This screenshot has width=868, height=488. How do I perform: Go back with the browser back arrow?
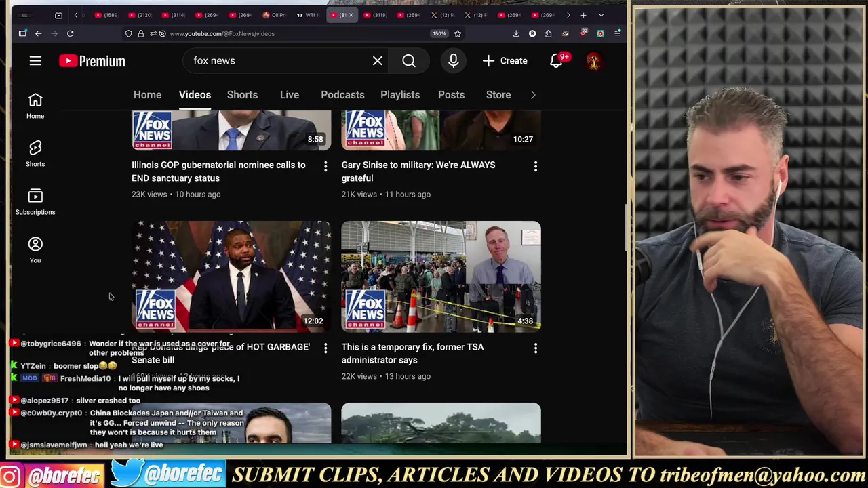(x=39, y=33)
